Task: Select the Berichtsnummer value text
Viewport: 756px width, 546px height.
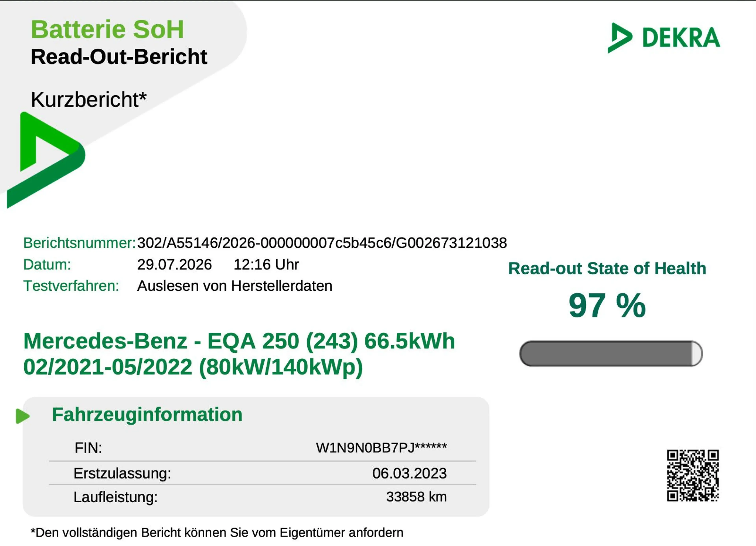Action: coord(322,243)
